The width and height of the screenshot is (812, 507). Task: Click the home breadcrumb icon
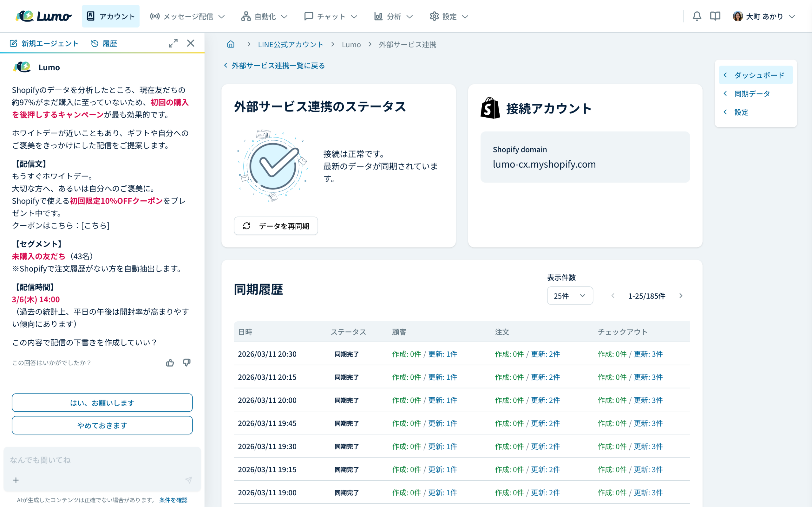point(231,44)
